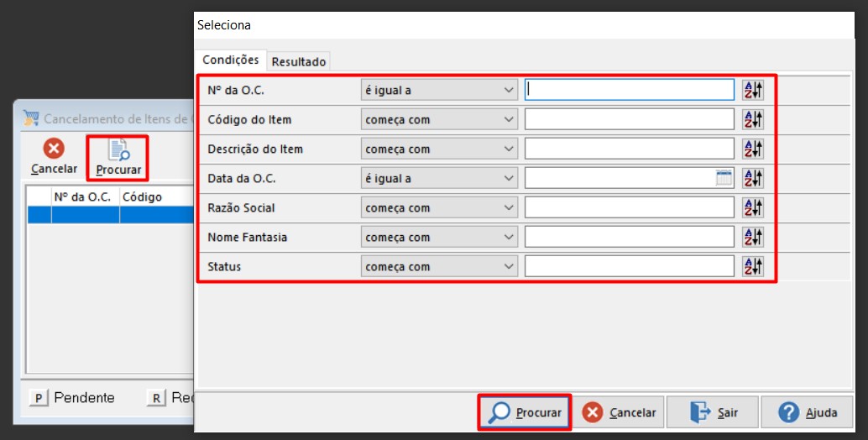Click the Código column header in grid
Screen dimensions: 868x440
(x=157, y=197)
